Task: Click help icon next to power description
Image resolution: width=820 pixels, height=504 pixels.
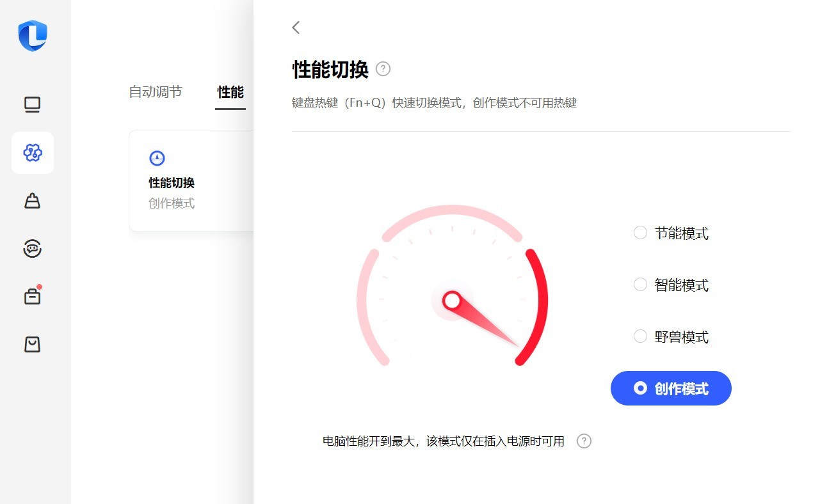Action: coord(584,441)
